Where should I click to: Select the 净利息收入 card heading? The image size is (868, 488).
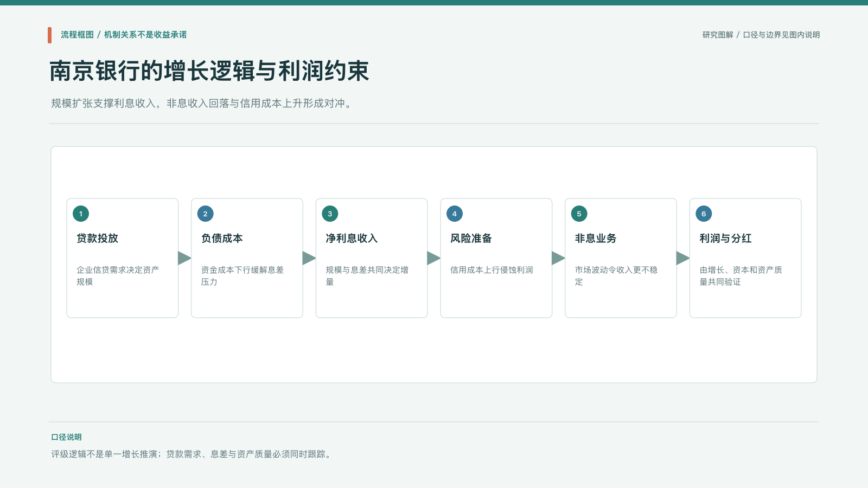coord(352,238)
